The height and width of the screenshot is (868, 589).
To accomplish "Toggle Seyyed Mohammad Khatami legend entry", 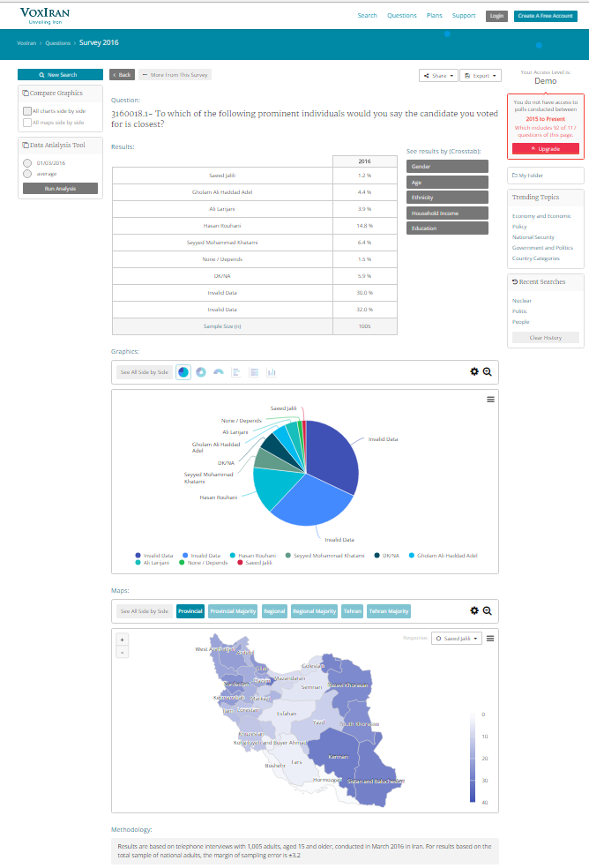I will (x=325, y=555).
